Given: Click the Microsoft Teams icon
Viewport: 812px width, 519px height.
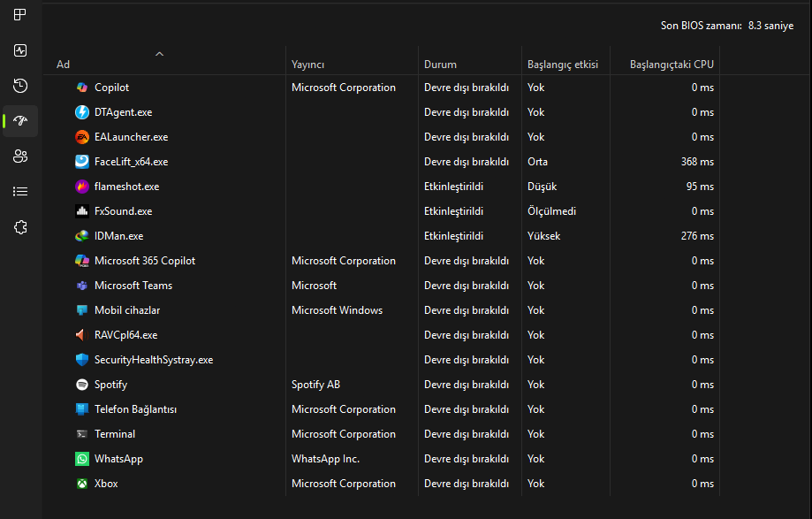Looking at the screenshot, I should (82, 286).
